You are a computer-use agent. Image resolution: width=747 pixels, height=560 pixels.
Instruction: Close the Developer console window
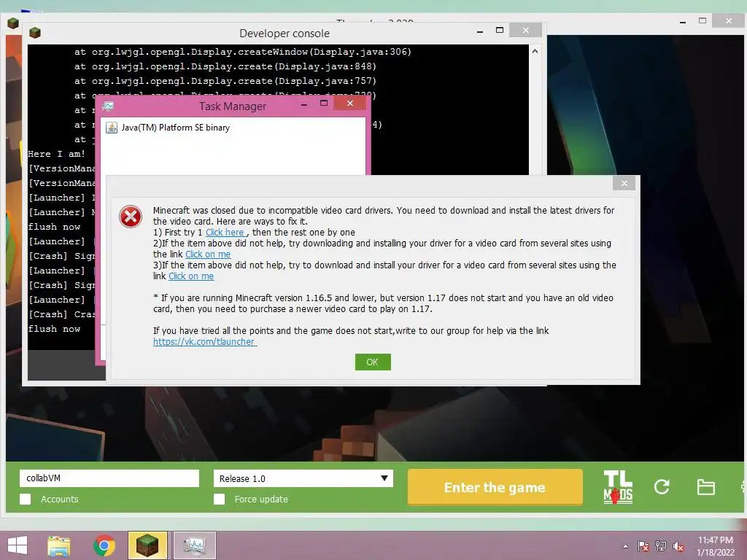pos(525,30)
